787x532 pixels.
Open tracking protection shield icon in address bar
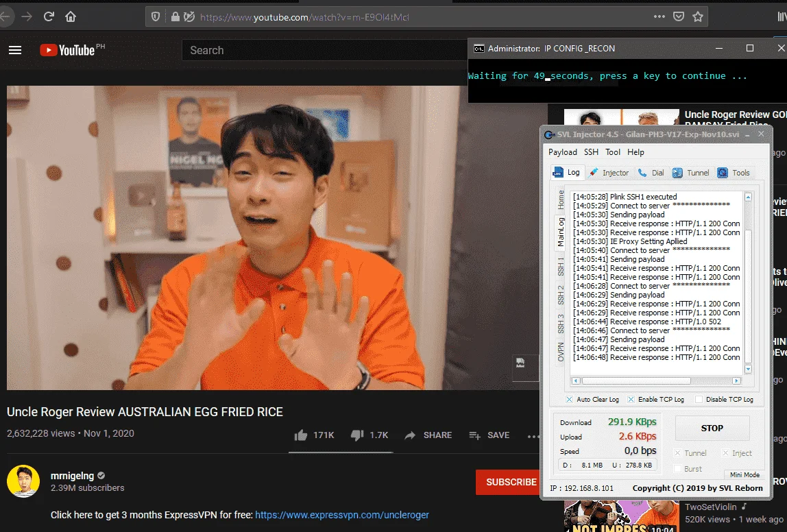point(156,17)
